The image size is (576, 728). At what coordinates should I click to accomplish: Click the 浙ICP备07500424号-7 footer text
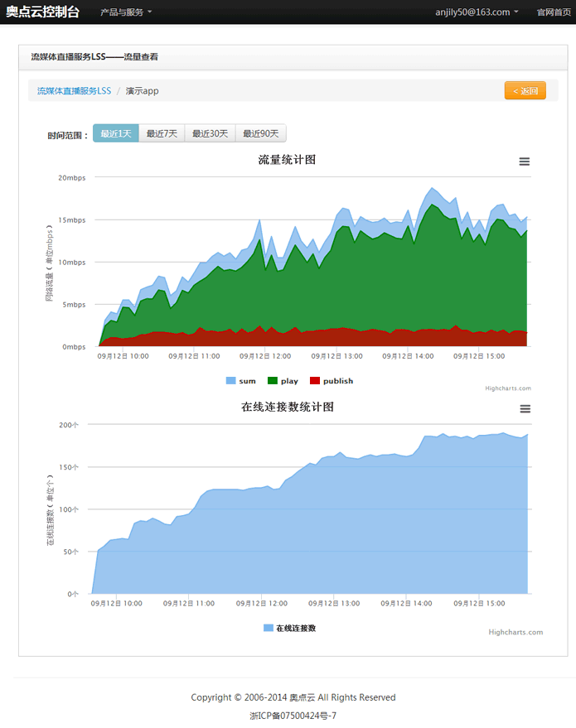[x=293, y=716]
